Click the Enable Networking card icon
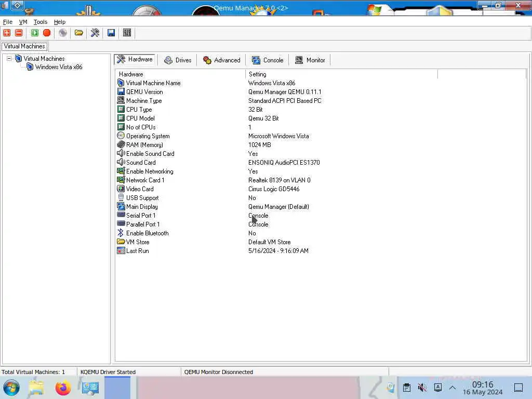The width and height of the screenshot is (532, 399). click(x=121, y=171)
